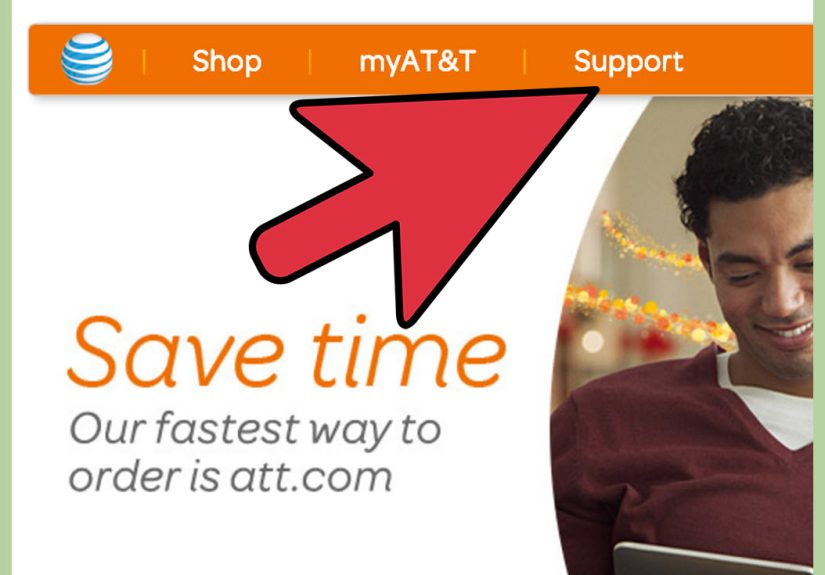This screenshot has width=825, height=575.
Task: Click the green page border on the left
Action: point(6,287)
